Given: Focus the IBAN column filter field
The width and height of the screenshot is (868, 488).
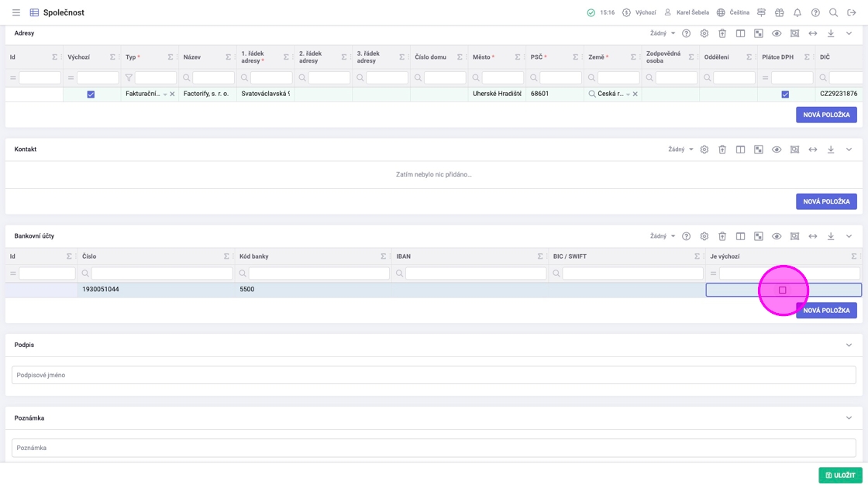Looking at the screenshot, I should (476, 273).
